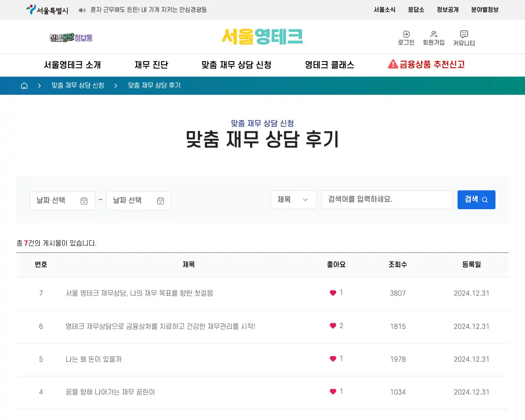Click the view count 1815
Image resolution: width=525 pixels, height=420 pixels.
tap(398, 326)
